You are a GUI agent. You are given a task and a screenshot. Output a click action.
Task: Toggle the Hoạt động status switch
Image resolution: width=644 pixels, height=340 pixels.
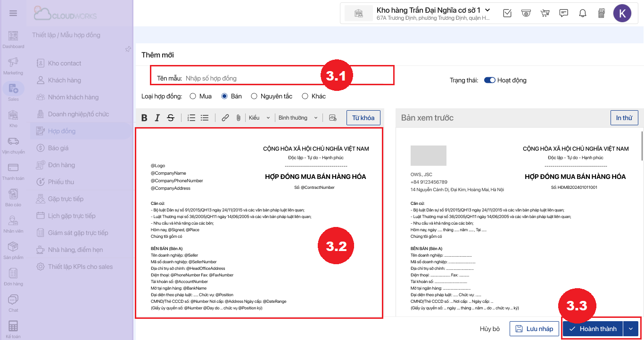489,80
